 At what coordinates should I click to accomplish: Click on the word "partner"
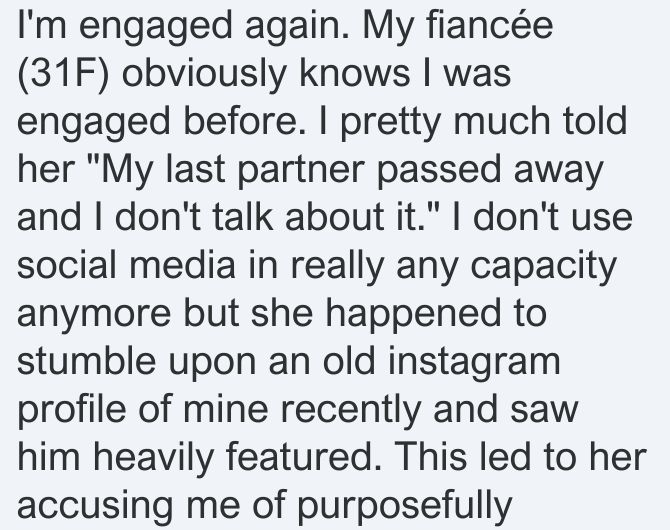300,172
